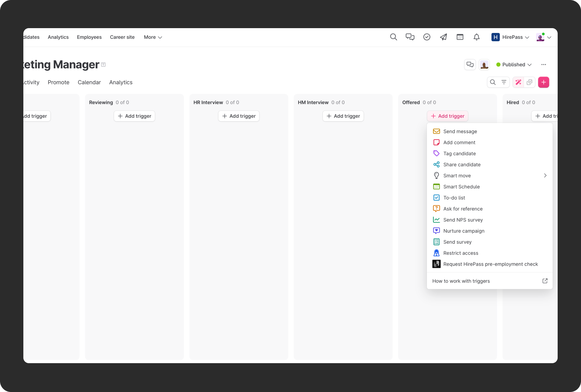Select Ask for reference trigger
The height and width of the screenshot is (392, 581).
[x=490, y=209]
